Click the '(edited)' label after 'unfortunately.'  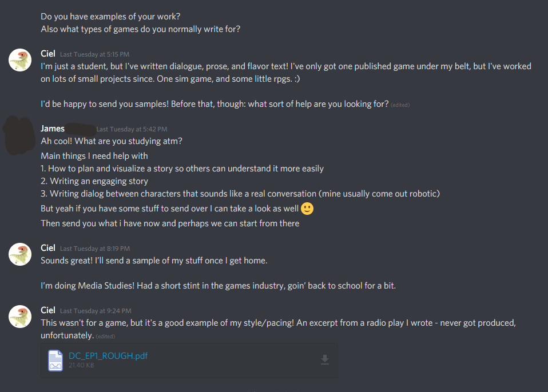click(105, 337)
